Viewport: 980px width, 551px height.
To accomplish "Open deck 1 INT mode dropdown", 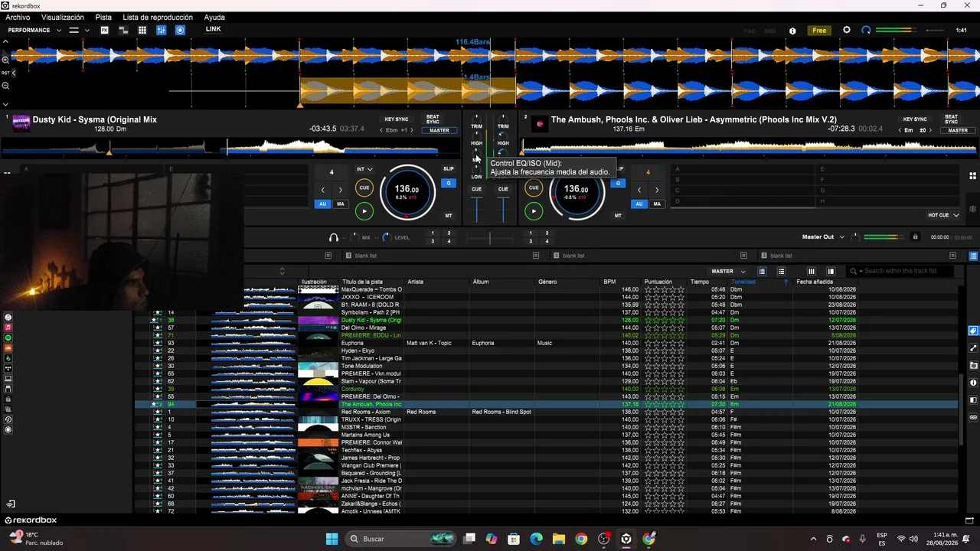I will coord(364,169).
